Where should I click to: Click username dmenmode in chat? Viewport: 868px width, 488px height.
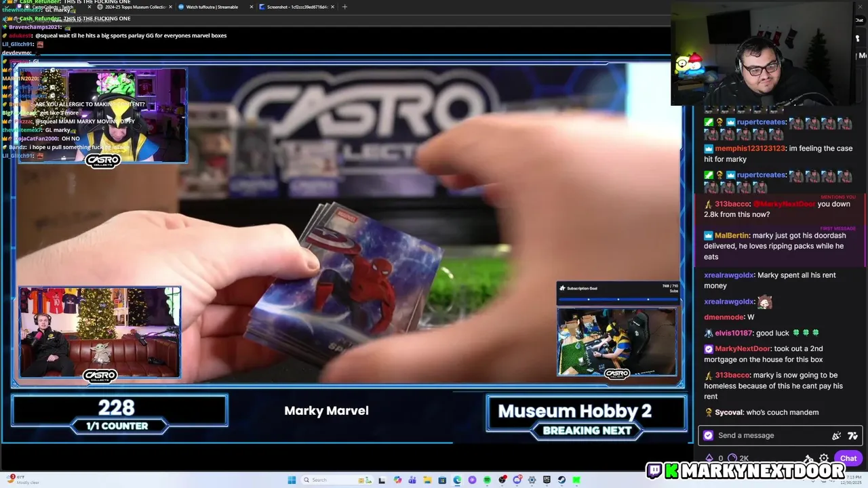tap(724, 317)
